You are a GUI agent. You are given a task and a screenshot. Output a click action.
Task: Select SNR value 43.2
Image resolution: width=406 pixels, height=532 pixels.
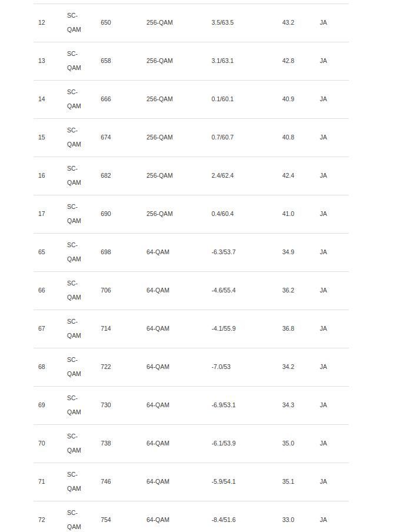[288, 23]
